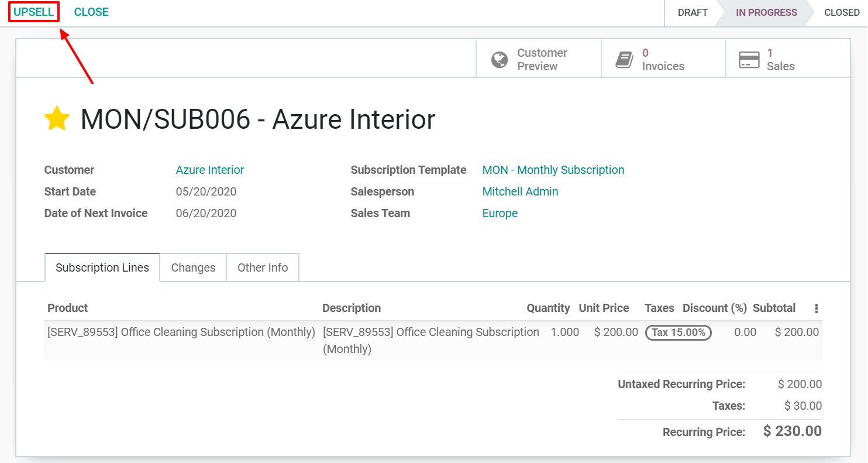Click the UPSELL button
This screenshot has height=463, width=868.
click(33, 11)
